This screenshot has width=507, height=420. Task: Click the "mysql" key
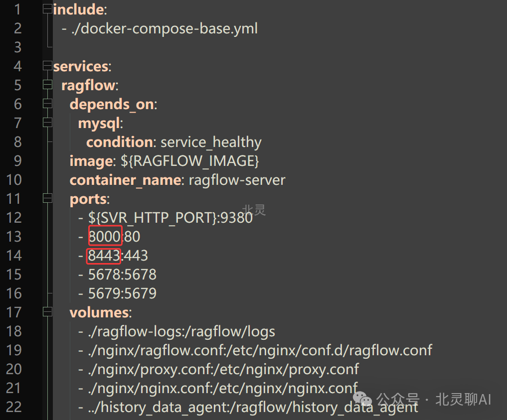(99, 124)
